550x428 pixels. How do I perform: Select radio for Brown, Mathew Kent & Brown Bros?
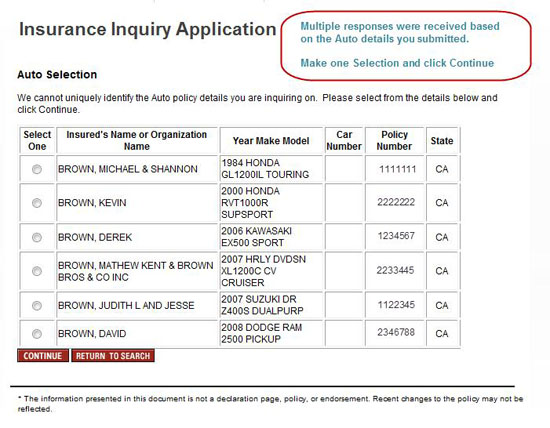coord(37,271)
